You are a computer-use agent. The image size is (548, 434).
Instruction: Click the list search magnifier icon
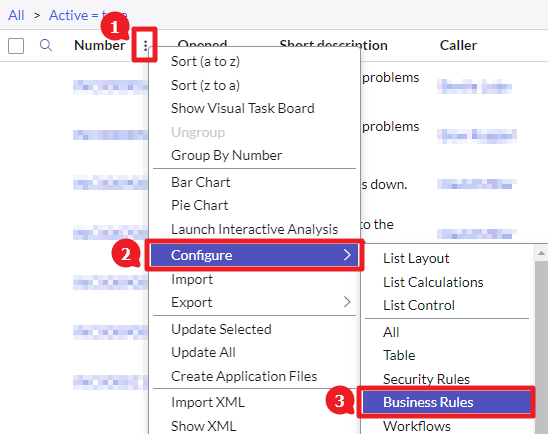46,45
